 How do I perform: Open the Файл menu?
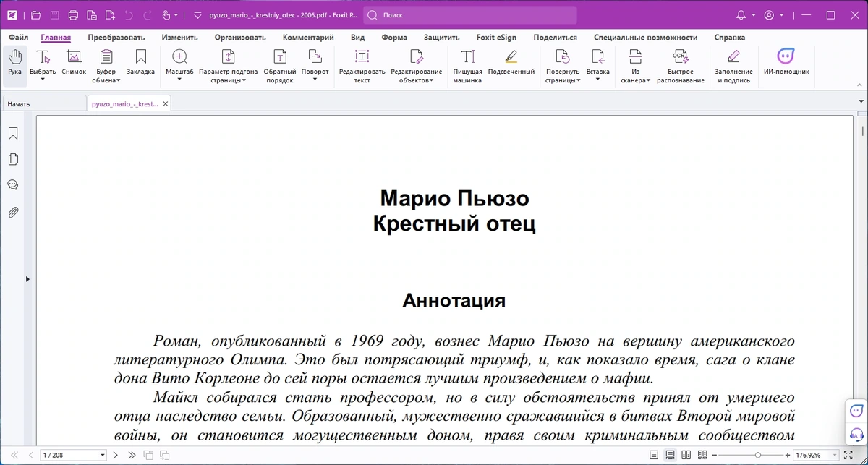pyautogui.click(x=19, y=38)
